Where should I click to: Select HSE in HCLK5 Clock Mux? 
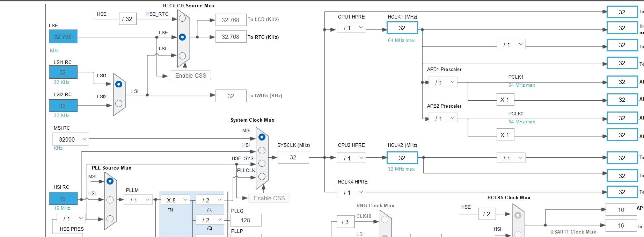(518, 215)
